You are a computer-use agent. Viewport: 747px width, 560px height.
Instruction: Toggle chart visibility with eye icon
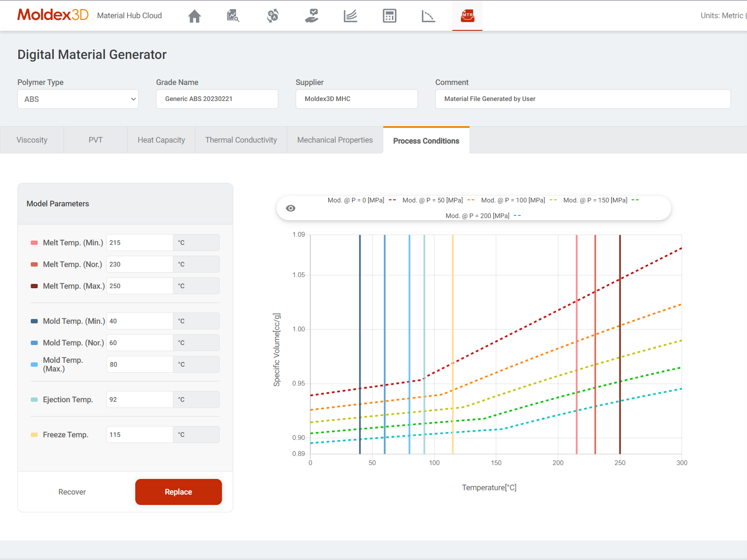point(290,208)
